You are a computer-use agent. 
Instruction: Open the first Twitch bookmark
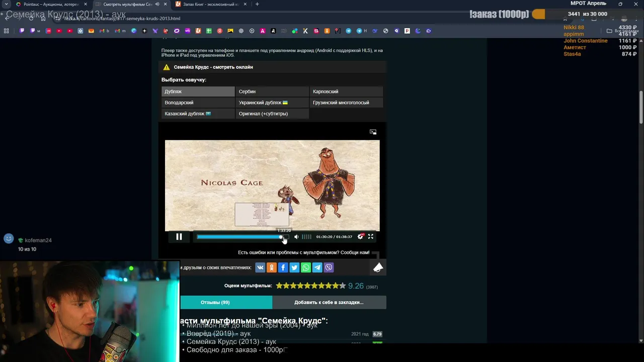(22, 31)
